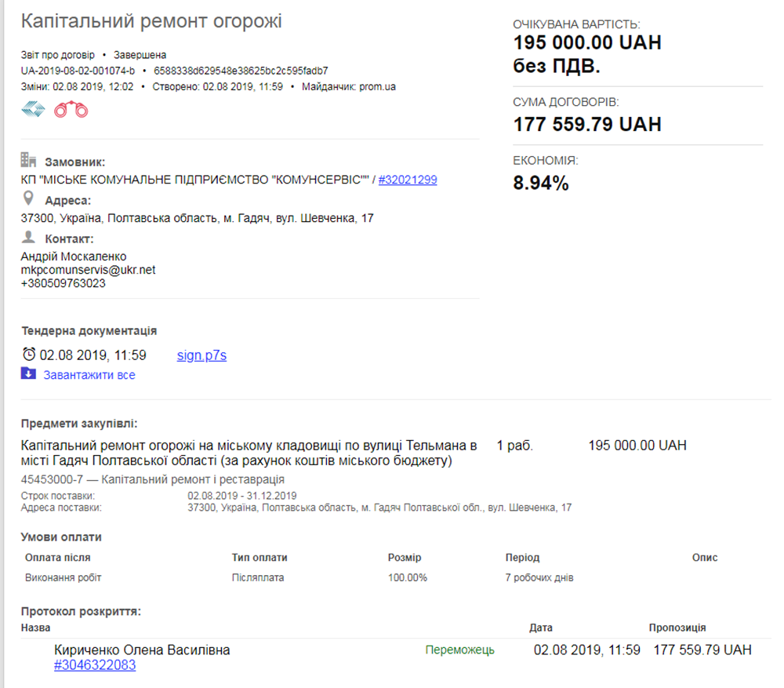Click the map pin icon beside Адреса

point(28,198)
